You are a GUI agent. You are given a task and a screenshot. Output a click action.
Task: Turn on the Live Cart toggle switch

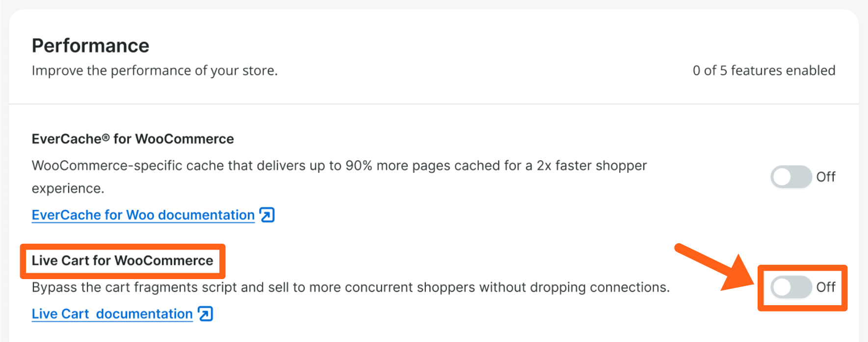pos(790,287)
